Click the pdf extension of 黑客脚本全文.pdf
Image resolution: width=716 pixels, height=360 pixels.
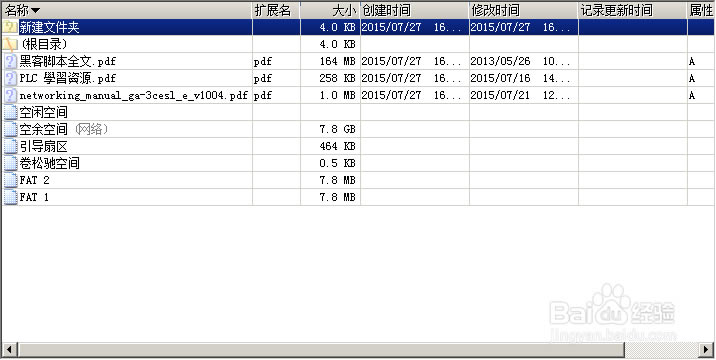click(x=263, y=62)
